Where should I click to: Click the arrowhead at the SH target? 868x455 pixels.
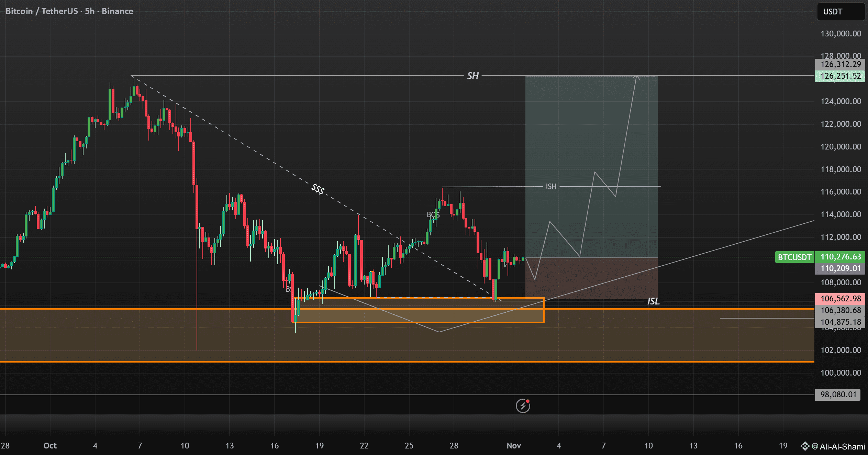pos(636,77)
